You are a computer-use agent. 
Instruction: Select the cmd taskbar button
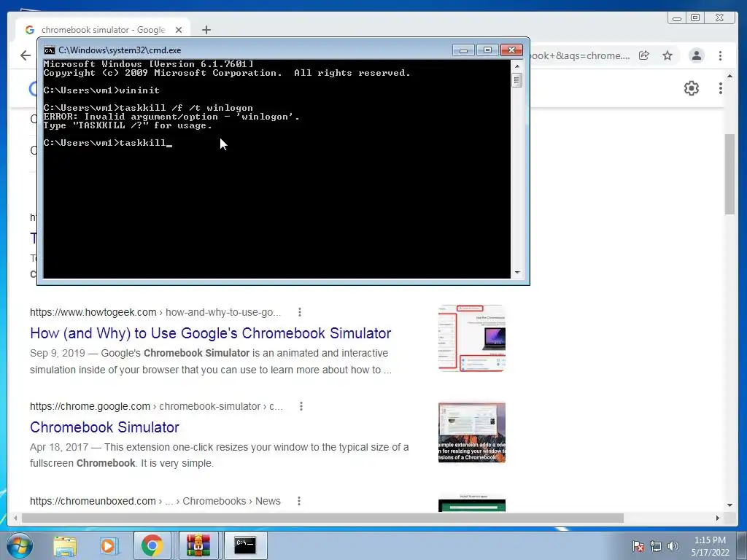click(245, 545)
